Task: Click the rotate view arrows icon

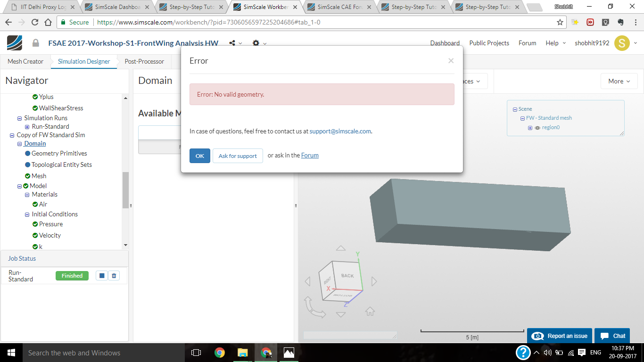Action: pos(314,307)
